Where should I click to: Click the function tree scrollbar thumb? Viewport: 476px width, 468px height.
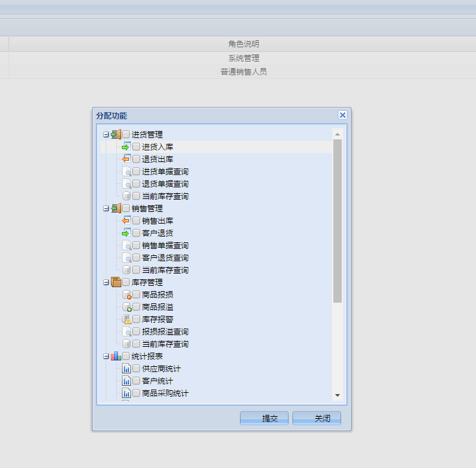(x=337, y=221)
